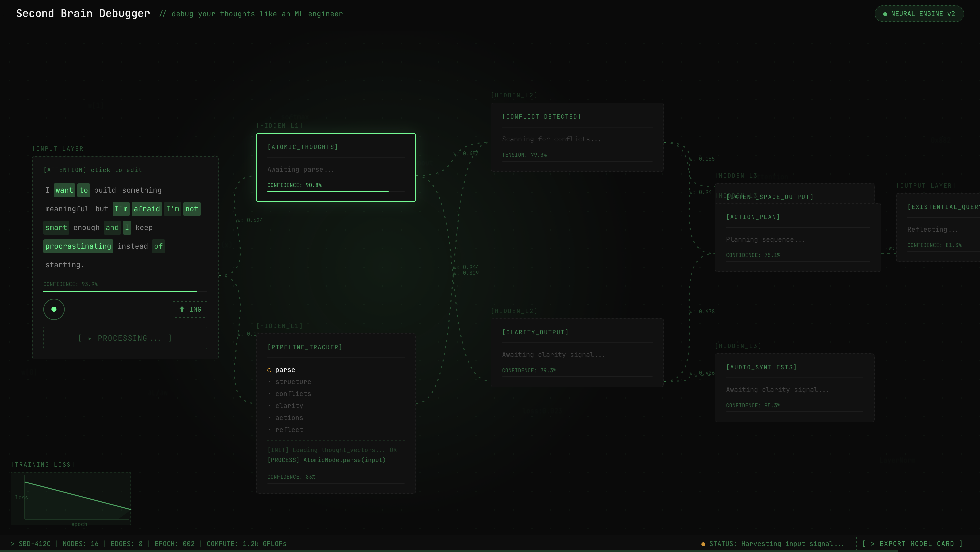
Task: Click the LATENT_SPACE_OUTPUT card header
Action: pyautogui.click(x=770, y=197)
